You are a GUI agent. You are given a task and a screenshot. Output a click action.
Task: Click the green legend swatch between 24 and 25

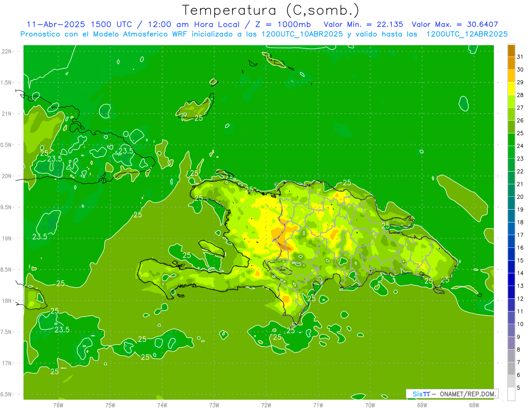pyautogui.click(x=511, y=140)
